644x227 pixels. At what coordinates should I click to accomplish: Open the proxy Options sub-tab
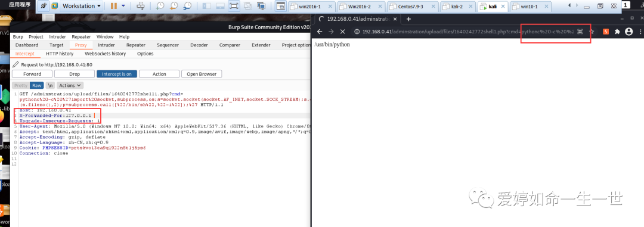click(x=145, y=54)
